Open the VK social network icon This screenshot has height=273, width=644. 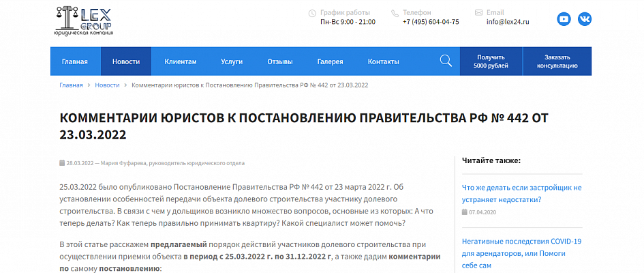585,19
